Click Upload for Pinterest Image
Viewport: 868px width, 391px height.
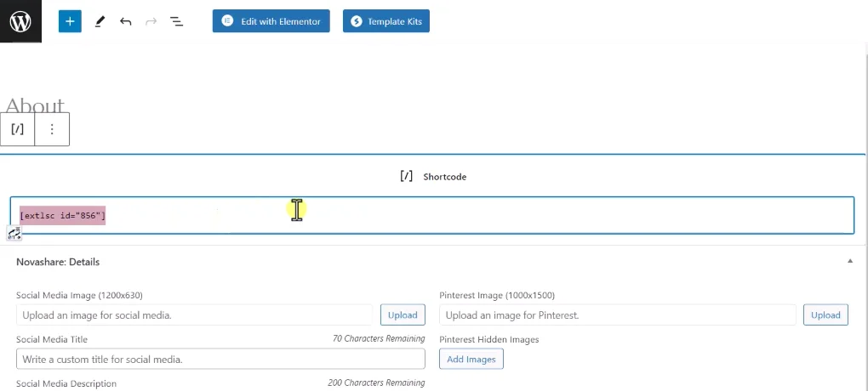point(825,314)
